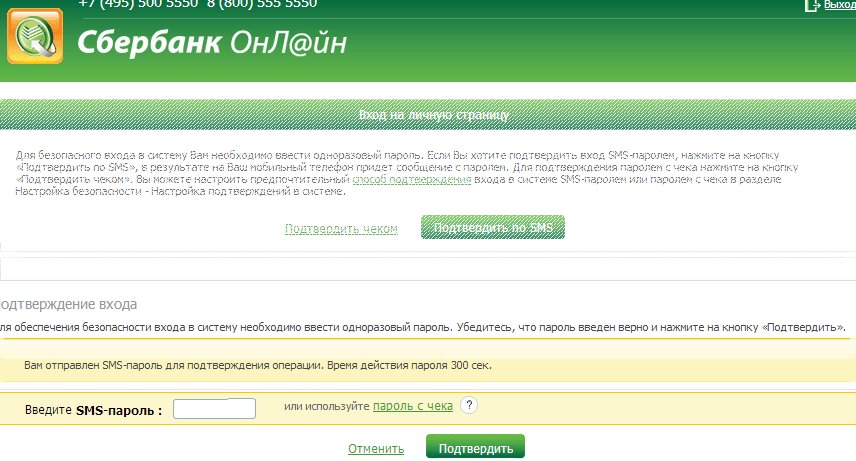Click the Вход на личную страницу banner text
The height and width of the screenshot is (461, 856).
[433, 115]
